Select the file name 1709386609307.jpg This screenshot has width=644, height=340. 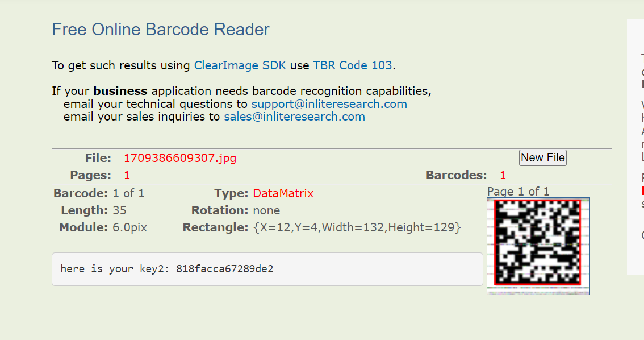(x=180, y=158)
